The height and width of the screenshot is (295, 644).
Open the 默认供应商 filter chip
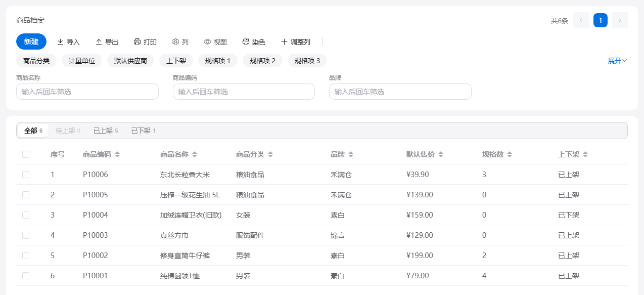point(130,61)
